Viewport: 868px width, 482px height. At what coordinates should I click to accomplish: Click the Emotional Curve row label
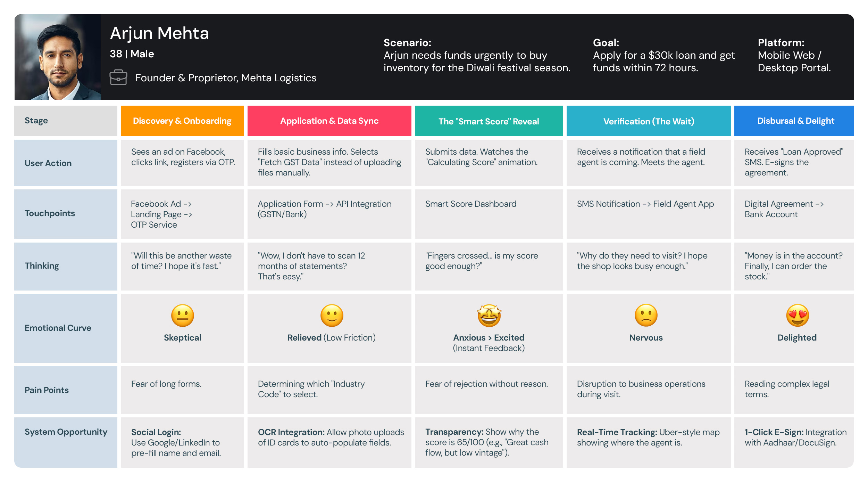pyautogui.click(x=58, y=328)
